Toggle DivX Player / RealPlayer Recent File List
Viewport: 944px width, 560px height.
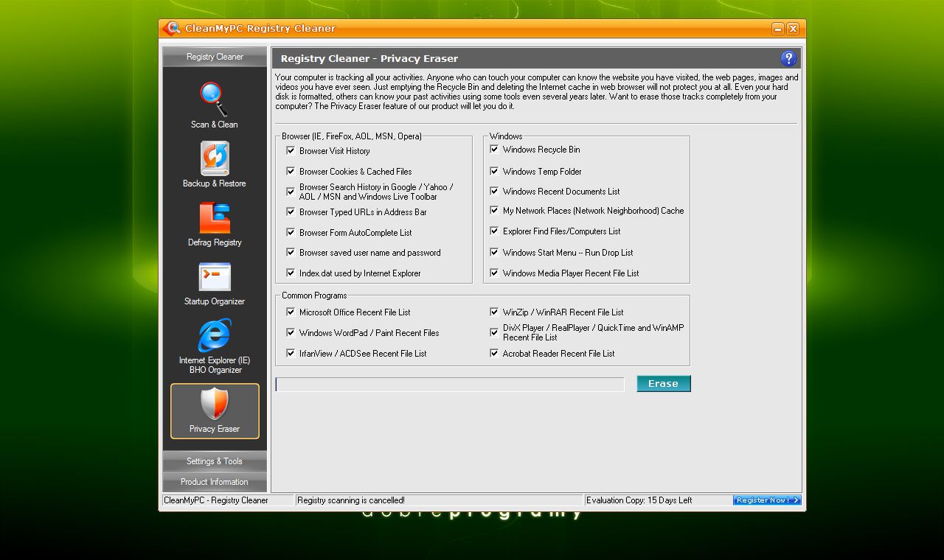click(x=494, y=332)
